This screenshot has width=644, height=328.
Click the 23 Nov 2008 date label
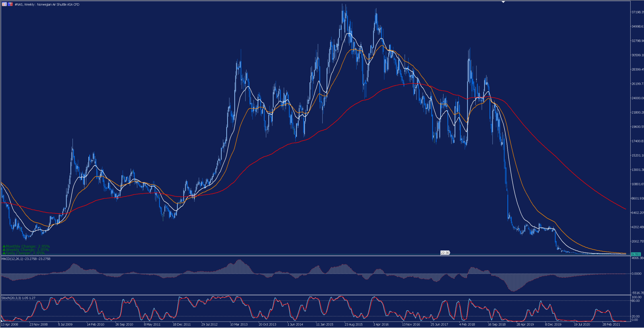pos(39,325)
